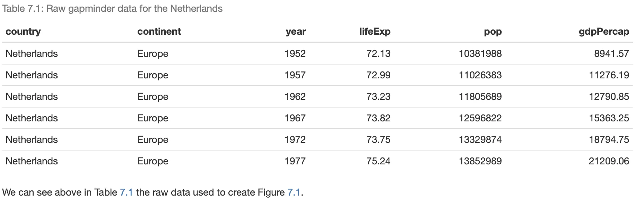Click the pop column header

click(493, 32)
